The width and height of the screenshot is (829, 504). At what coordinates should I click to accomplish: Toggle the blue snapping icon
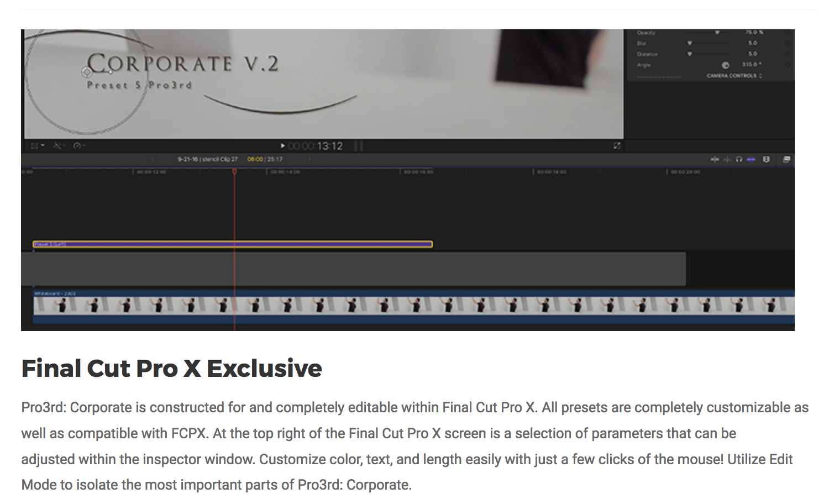(x=751, y=159)
